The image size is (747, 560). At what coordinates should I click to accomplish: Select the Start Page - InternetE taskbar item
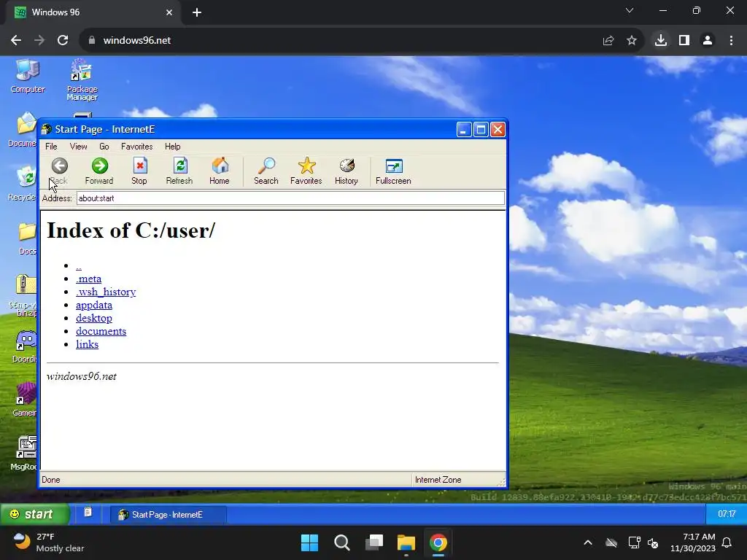[169, 514]
